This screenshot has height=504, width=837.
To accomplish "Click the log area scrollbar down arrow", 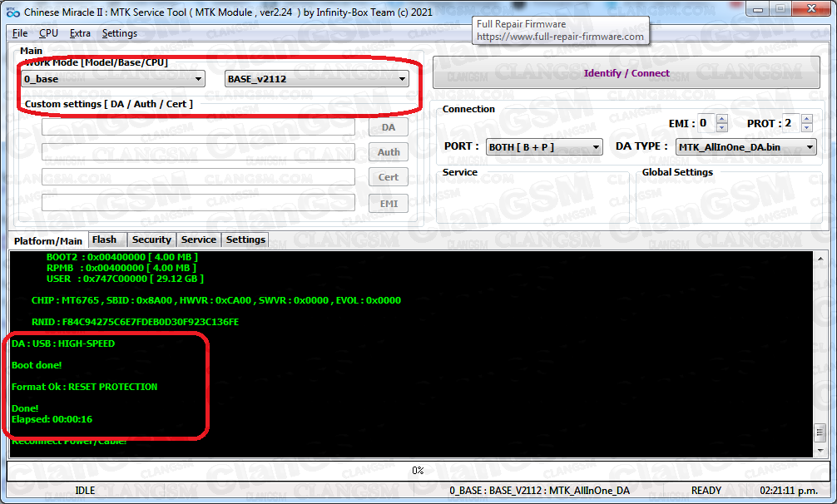I will coord(820,451).
